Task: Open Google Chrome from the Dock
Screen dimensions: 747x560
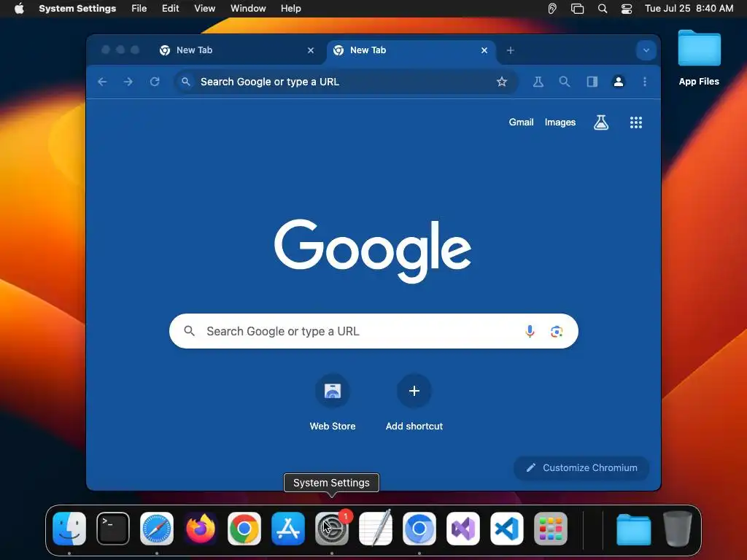Action: [244, 529]
